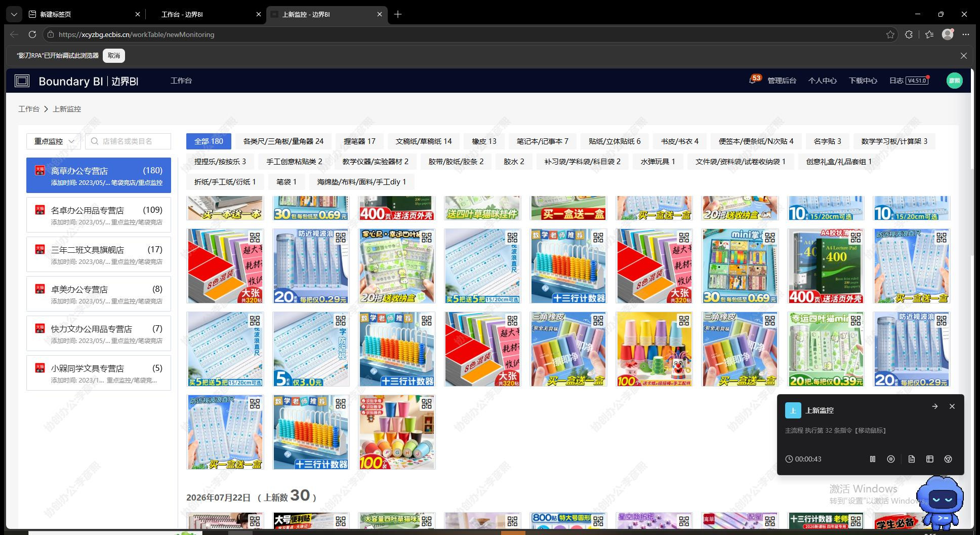Close the 上新监控 RPA floating panel
This screenshot has width=980, height=535.
[952, 406]
